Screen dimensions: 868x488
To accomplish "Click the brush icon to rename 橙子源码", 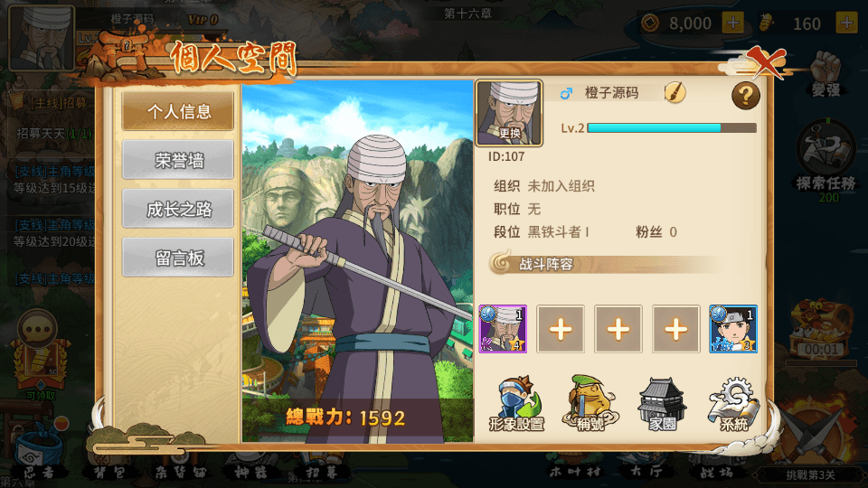I will 675,93.
